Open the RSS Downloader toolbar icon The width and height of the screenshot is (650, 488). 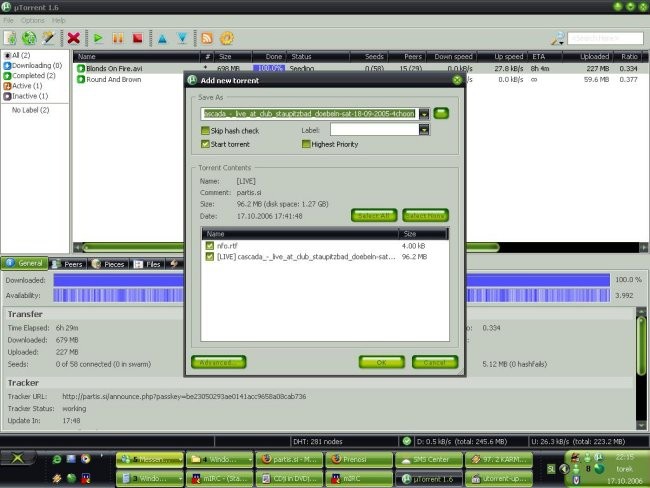pyautogui.click(x=207, y=38)
